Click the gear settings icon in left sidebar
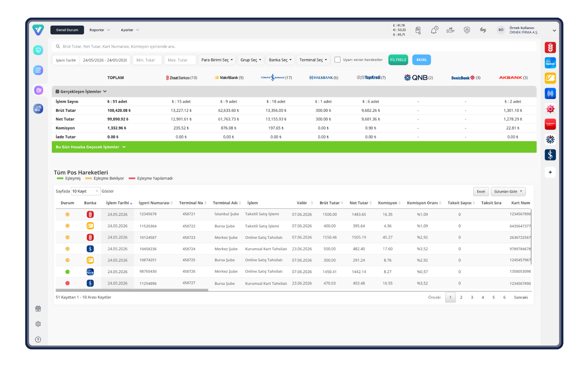Viewport: 588px width, 368px height. [x=38, y=324]
